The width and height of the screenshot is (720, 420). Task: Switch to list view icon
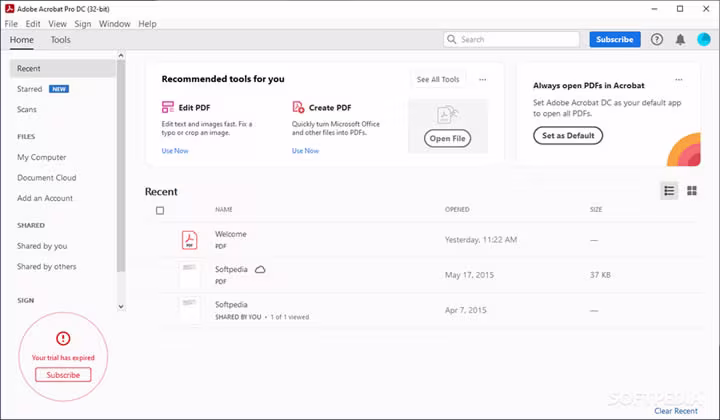(x=669, y=190)
